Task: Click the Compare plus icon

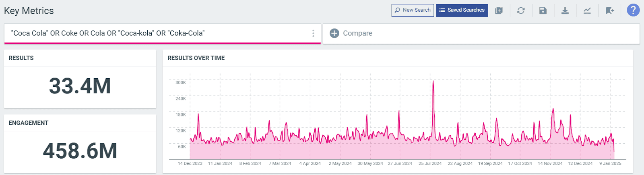Action: tap(334, 33)
